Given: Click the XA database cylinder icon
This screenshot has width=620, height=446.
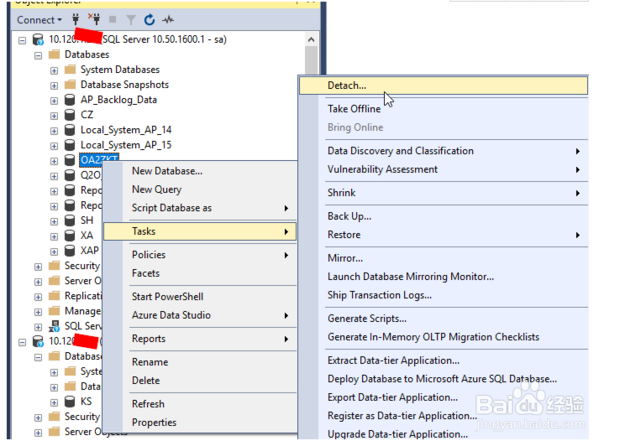Looking at the screenshot, I should [x=70, y=235].
